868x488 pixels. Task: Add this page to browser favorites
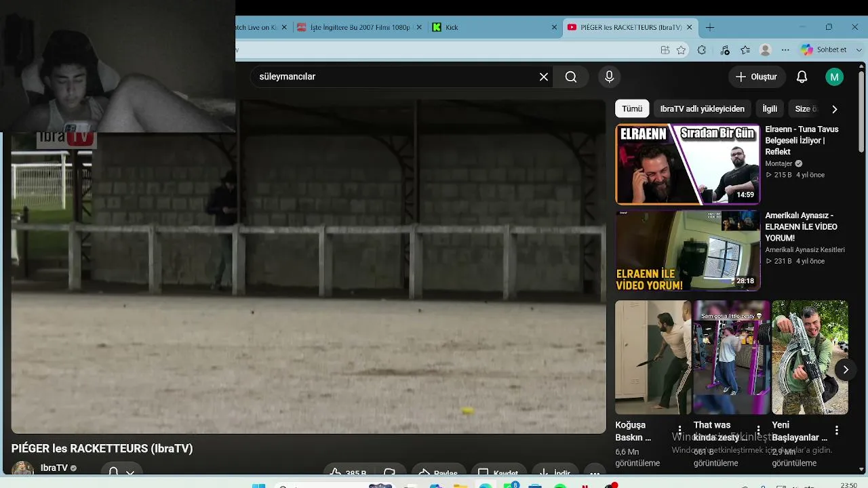coord(682,49)
